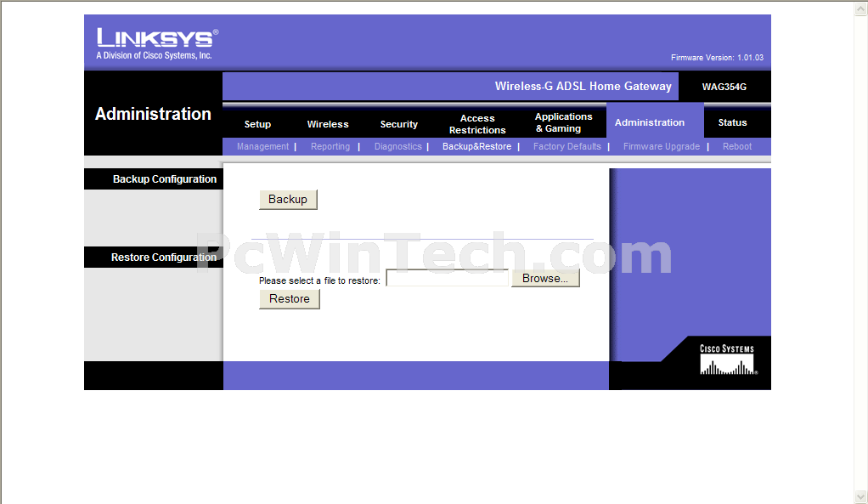Click the Firmware Version 1.01.03 text
This screenshot has height=504, width=868.
pyautogui.click(x=717, y=58)
